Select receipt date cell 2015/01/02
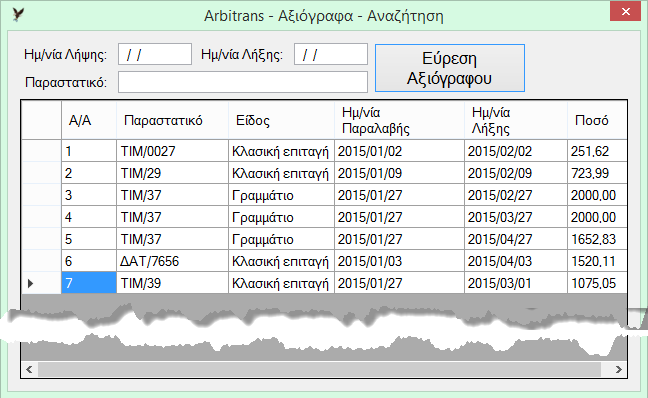The width and height of the screenshot is (648, 398). click(399, 151)
